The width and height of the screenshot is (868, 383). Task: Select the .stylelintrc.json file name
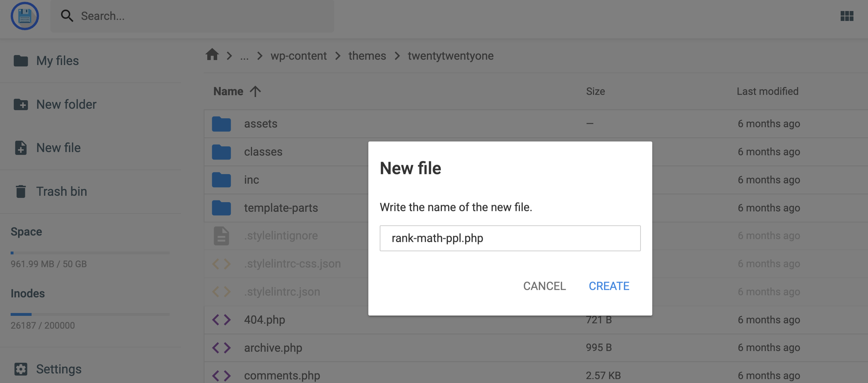point(282,292)
